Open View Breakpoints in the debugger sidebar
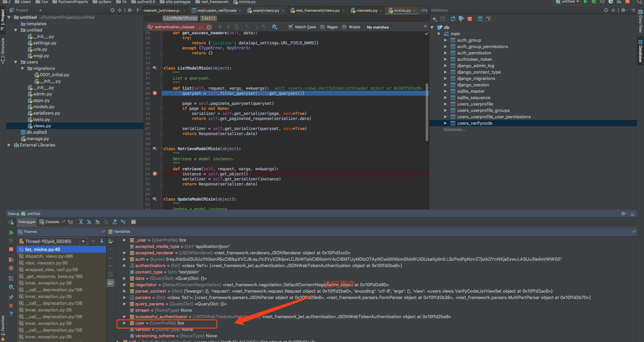The width and height of the screenshot is (644, 342). 11,259
